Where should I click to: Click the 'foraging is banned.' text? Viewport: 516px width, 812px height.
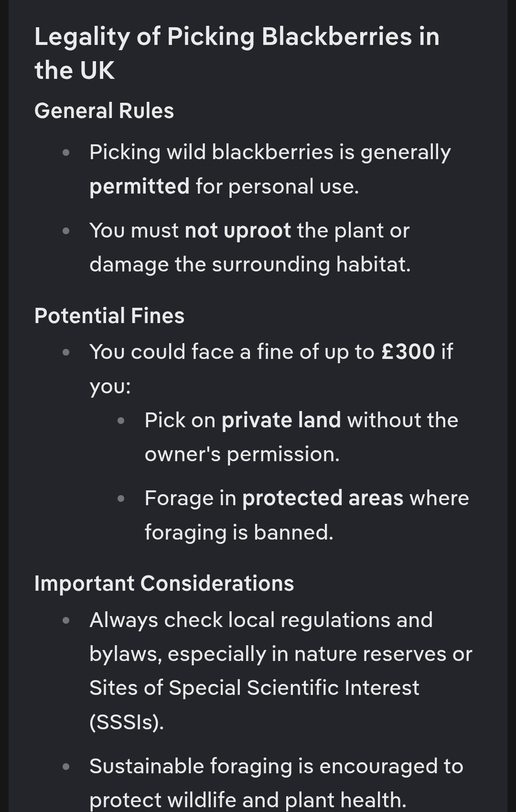pyautogui.click(x=239, y=532)
